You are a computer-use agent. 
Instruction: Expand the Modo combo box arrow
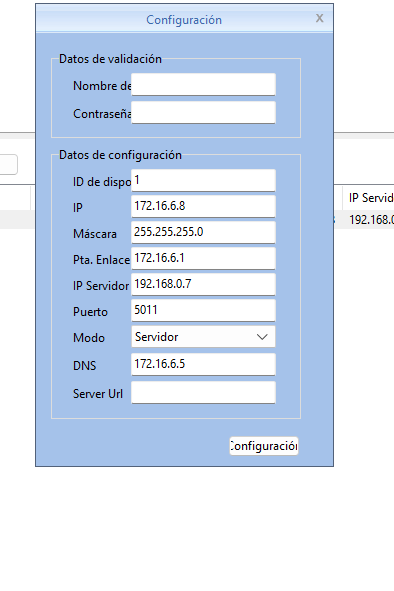pos(262,337)
